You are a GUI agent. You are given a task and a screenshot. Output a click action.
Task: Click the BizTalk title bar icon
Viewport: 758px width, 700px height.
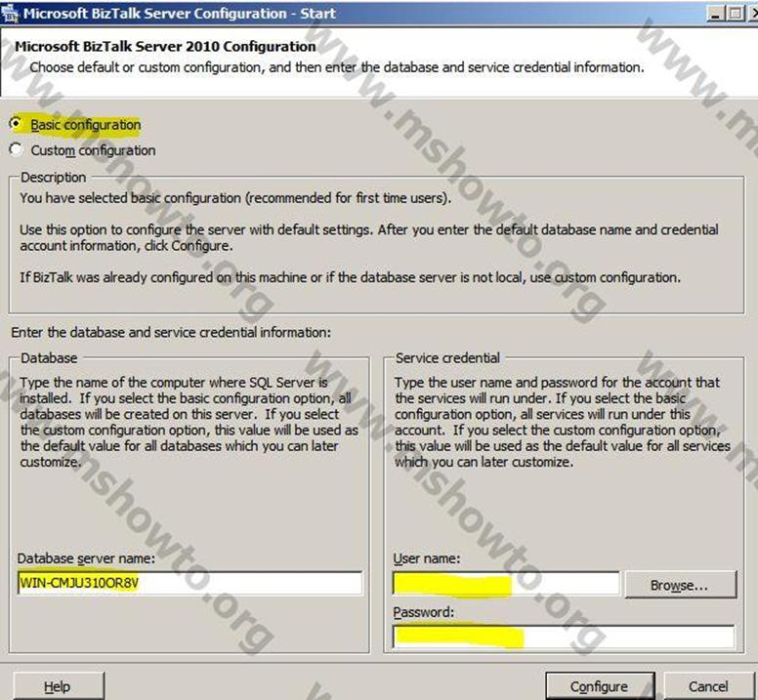coord(10,13)
